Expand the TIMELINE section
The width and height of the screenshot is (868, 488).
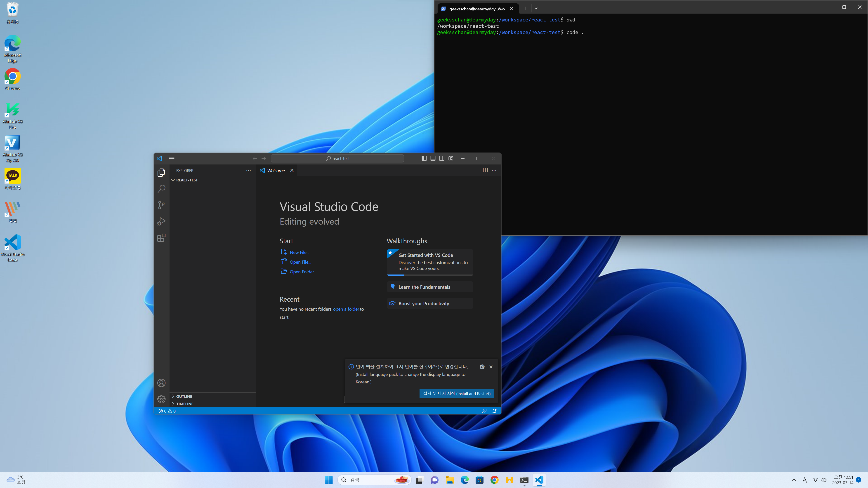coord(213,404)
